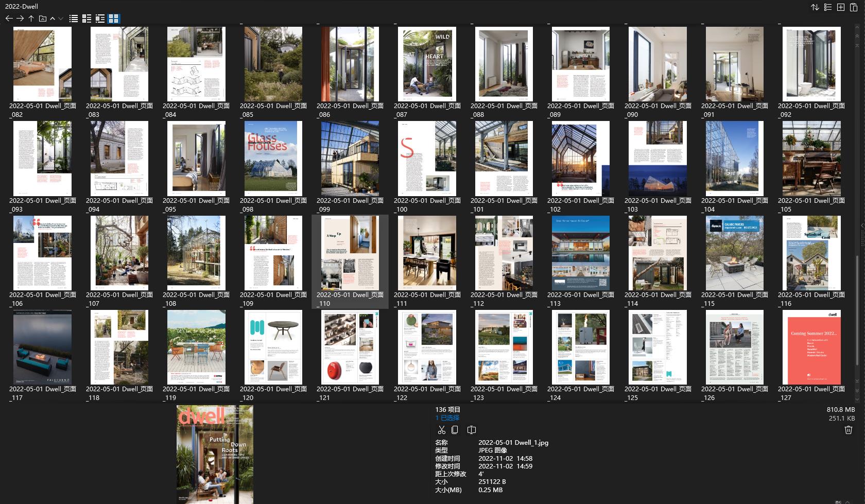Open the new folder icon in the toolbar
The width and height of the screenshot is (865, 504).
[x=42, y=18]
